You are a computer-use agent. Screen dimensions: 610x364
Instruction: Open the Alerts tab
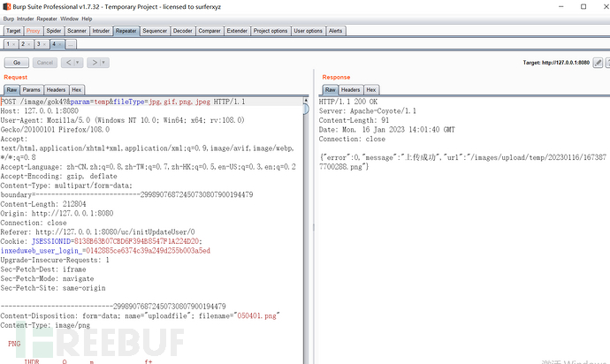[x=335, y=31]
